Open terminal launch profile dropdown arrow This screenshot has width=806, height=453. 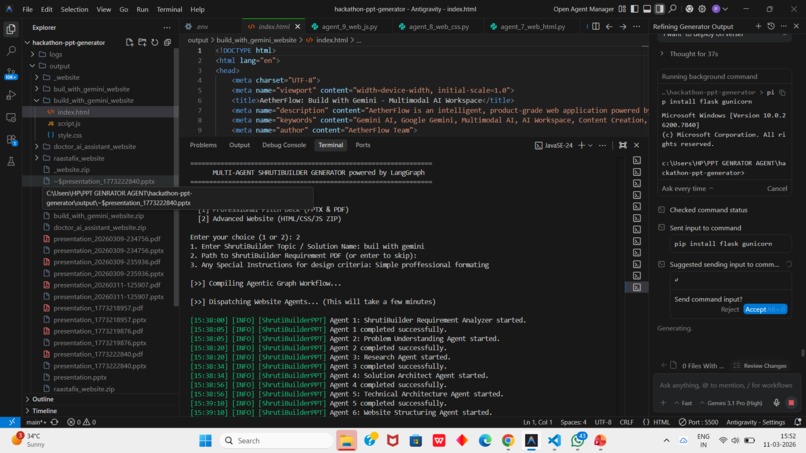click(590, 146)
